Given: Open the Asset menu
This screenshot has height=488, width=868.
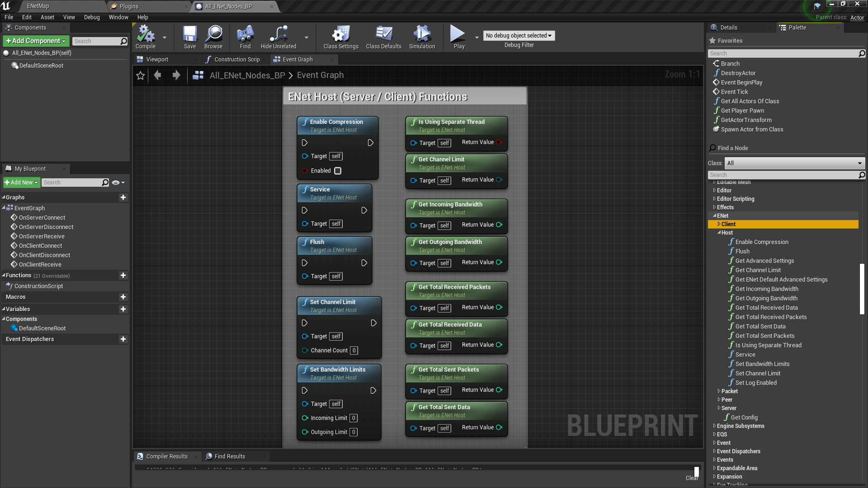Looking at the screenshot, I should [x=47, y=17].
